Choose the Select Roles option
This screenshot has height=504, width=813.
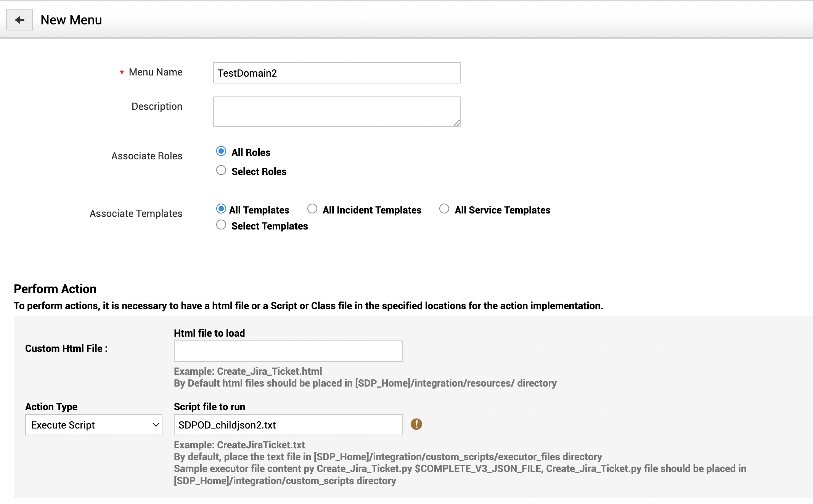[x=221, y=170]
